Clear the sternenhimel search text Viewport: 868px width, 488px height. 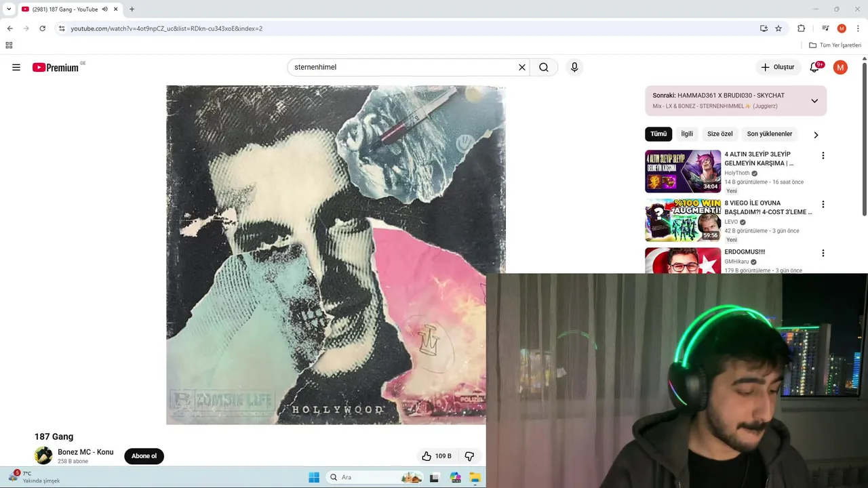(x=522, y=67)
